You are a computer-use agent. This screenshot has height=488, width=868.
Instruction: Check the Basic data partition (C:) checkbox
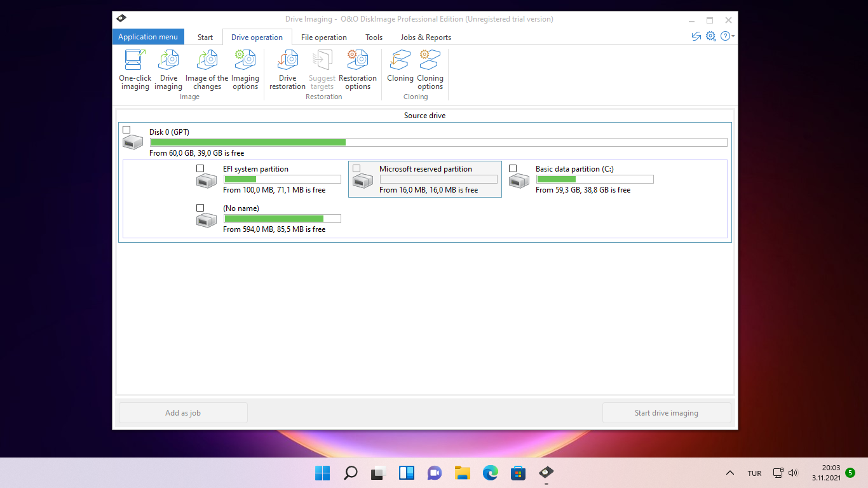click(513, 168)
